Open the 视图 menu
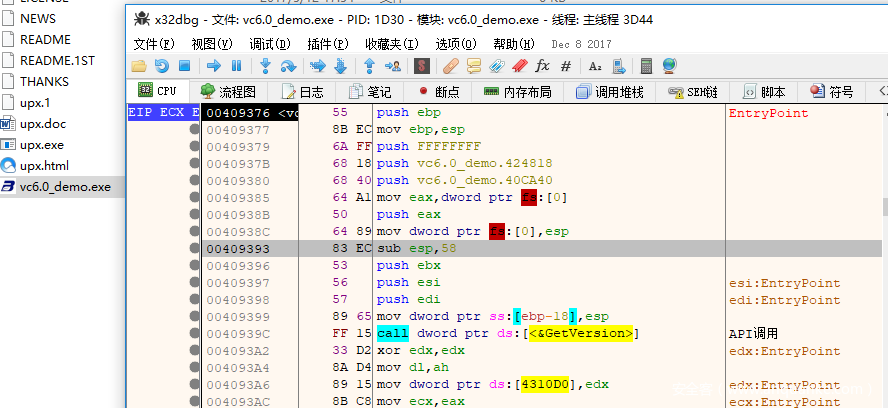Screen dimensions: 888x408 [212, 44]
